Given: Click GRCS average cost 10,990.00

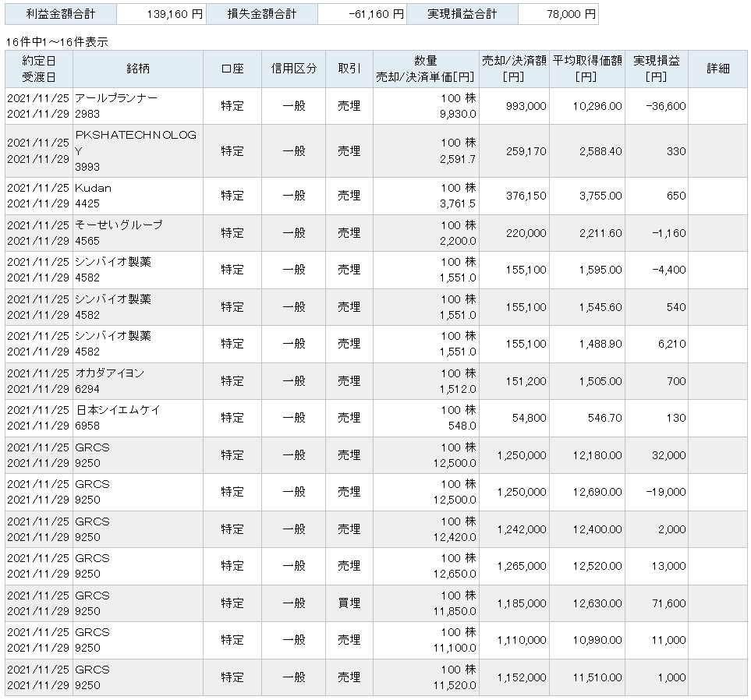Looking at the screenshot, I should [x=597, y=640].
